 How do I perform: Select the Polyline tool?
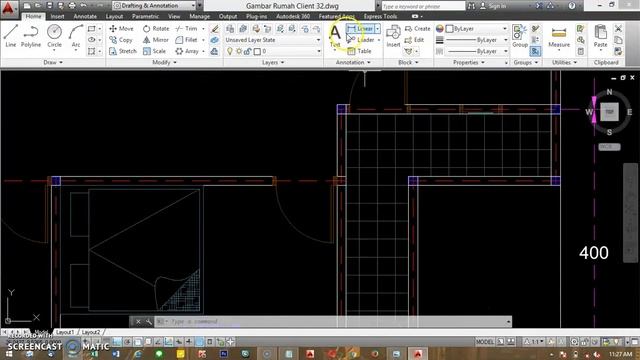pyautogui.click(x=31, y=36)
